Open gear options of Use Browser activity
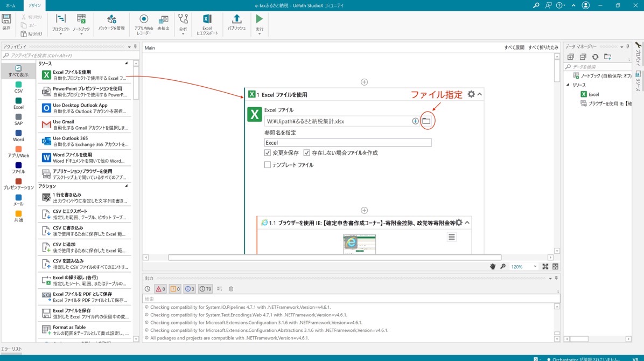Viewport: 644px width, 361px height. click(459, 223)
